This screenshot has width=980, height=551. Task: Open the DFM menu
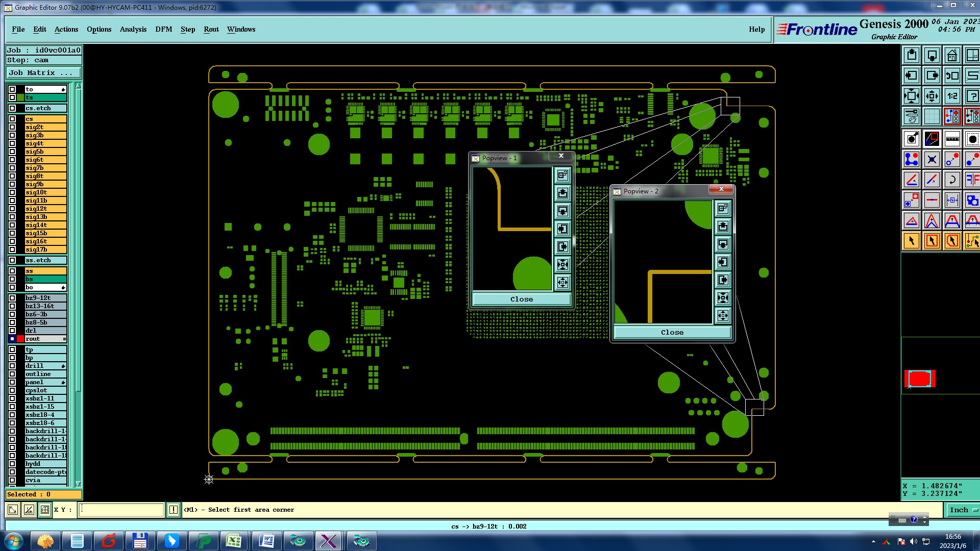163,29
